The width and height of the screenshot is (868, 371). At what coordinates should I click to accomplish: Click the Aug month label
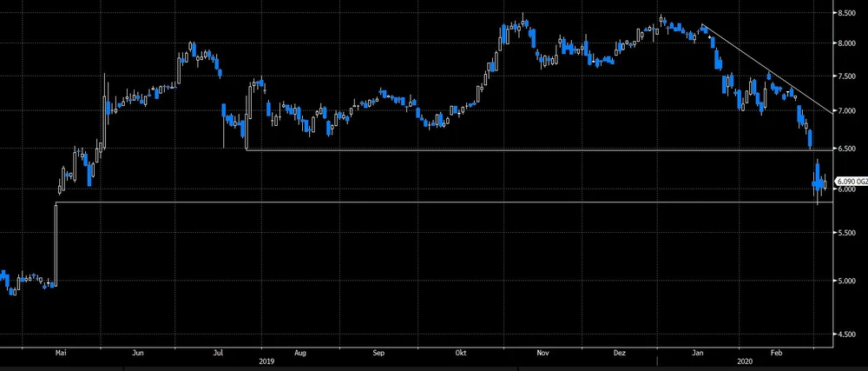tap(300, 354)
